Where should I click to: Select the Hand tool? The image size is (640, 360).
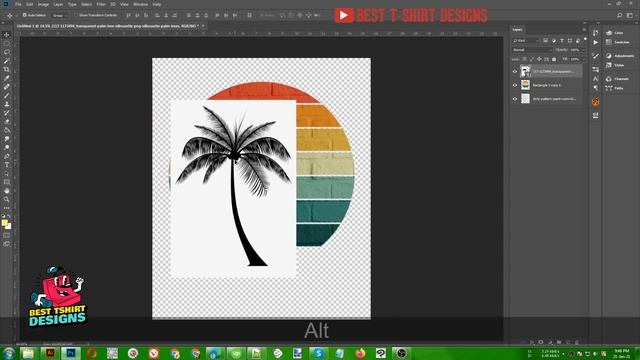pos(7,191)
